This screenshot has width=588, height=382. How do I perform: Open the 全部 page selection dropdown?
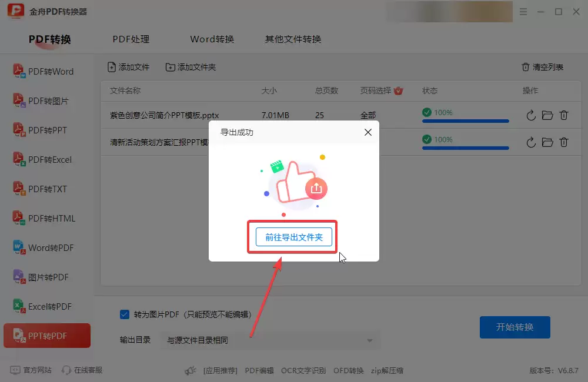coord(369,115)
